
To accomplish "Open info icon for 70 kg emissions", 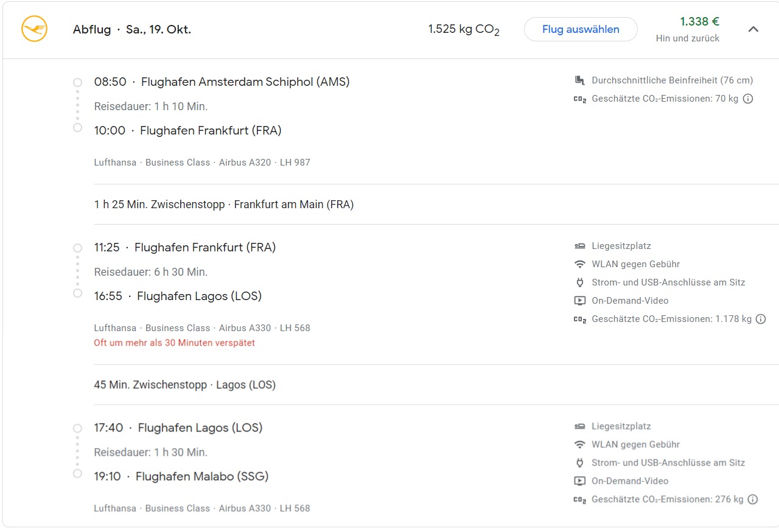I will (x=748, y=99).
